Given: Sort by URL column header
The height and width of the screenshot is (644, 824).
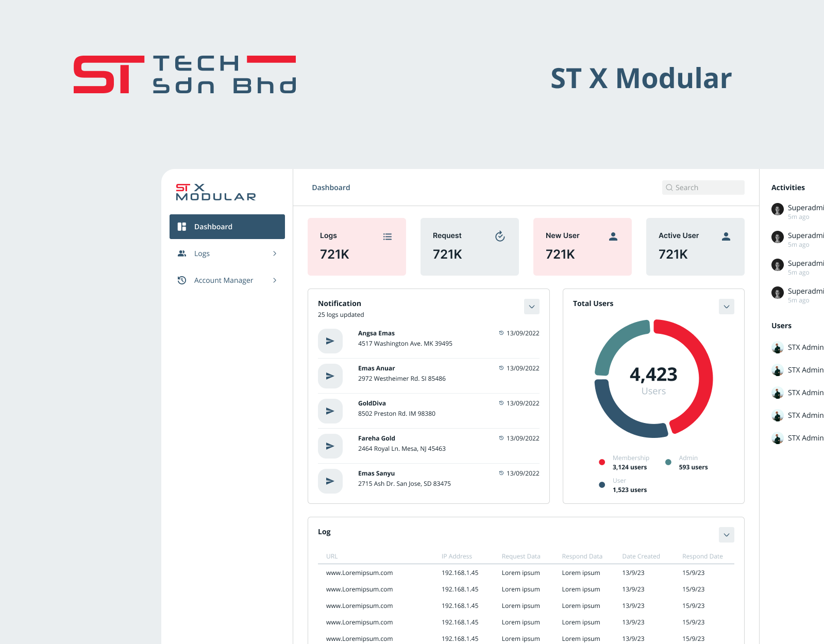Looking at the screenshot, I should [x=332, y=556].
